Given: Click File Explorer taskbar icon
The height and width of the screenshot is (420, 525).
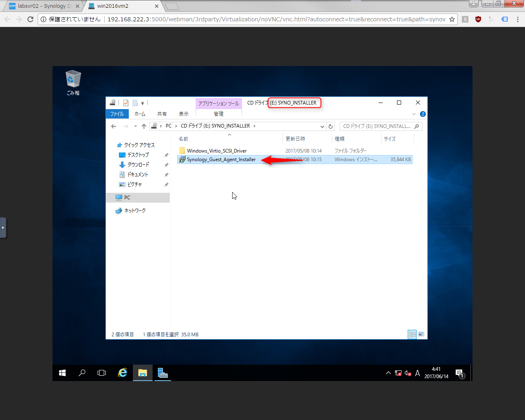Looking at the screenshot, I should tap(143, 373).
